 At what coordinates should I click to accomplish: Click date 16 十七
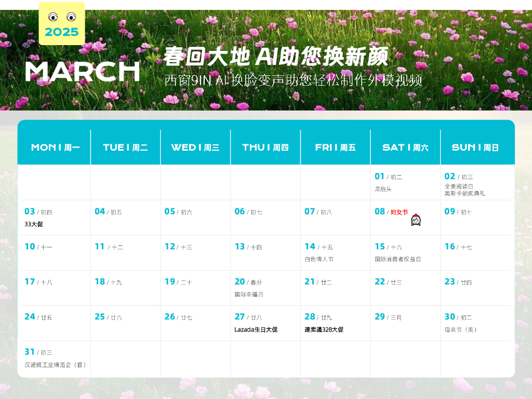[458, 247]
